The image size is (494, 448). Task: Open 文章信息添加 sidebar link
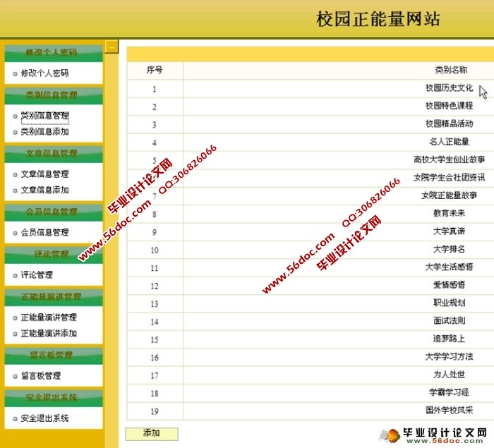[x=44, y=190]
